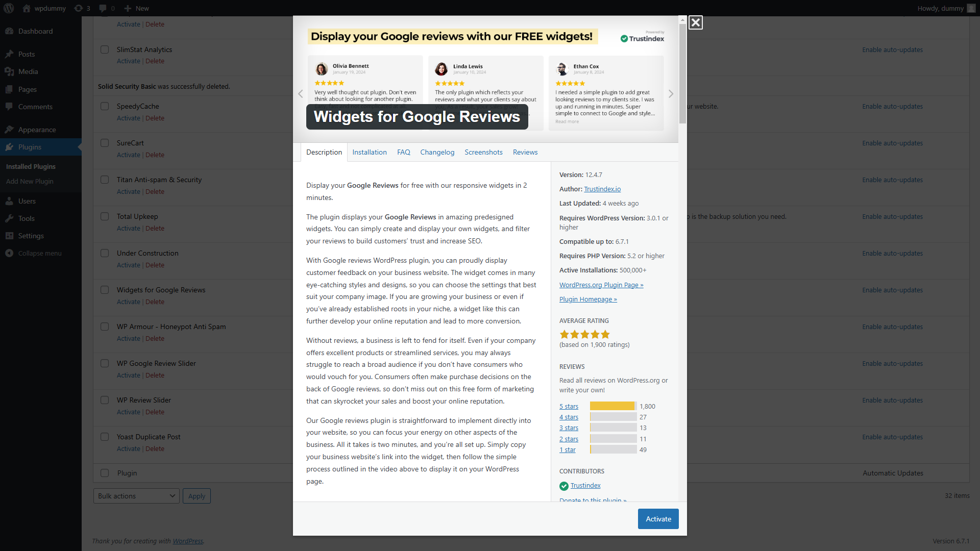Open the 3 stars reviews link
This screenshot has width=980, height=551.
(569, 428)
